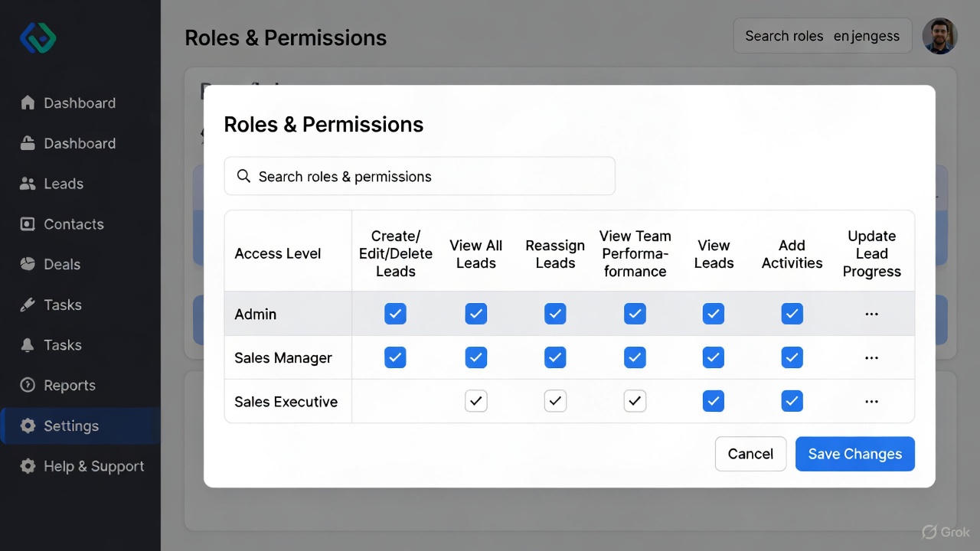This screenshot has height=551, width=980.
Task: Click the bell icon beside Tasks
Action: pos(28,345)
